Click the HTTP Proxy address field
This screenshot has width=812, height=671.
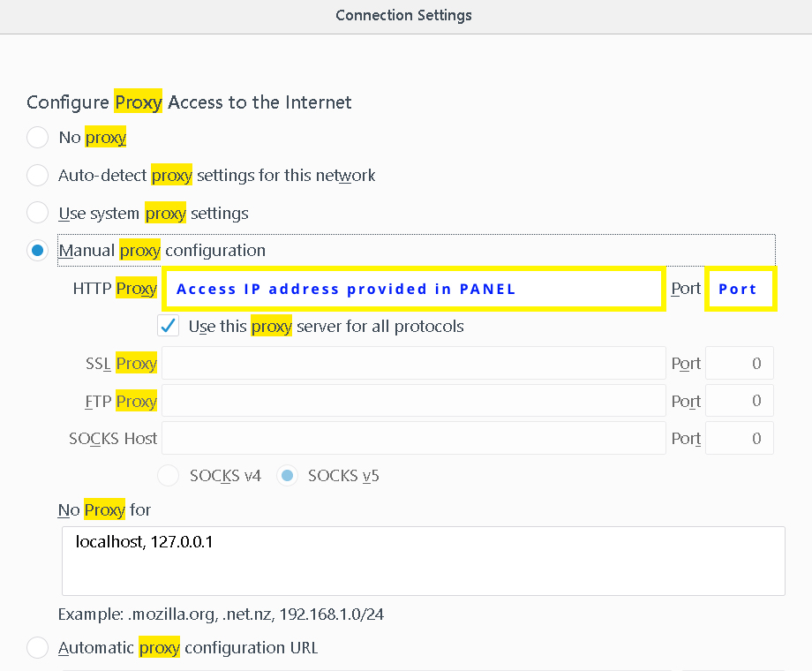pos(414,289)
